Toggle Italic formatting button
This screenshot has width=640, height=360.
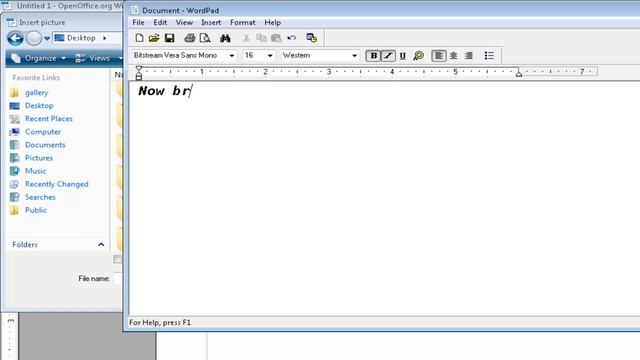pos(388,56)
